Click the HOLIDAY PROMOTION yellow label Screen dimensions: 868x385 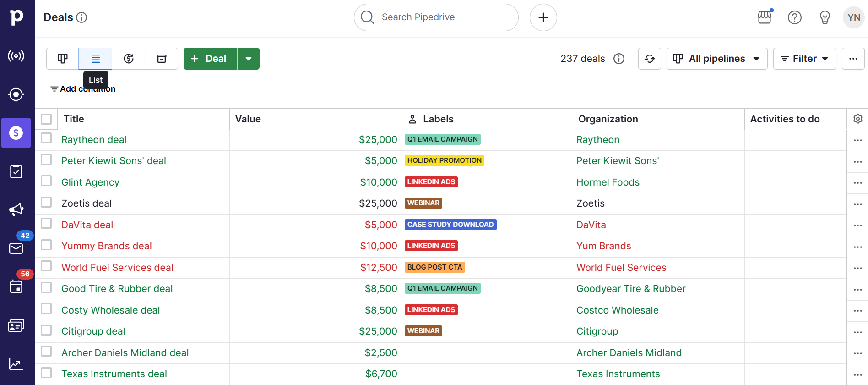445,160
